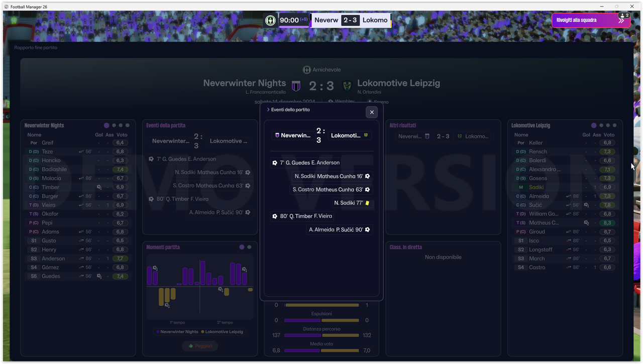
Task: Click the goal icon beside 7' G. Guedes in the dialog
Action: (275, 163)
